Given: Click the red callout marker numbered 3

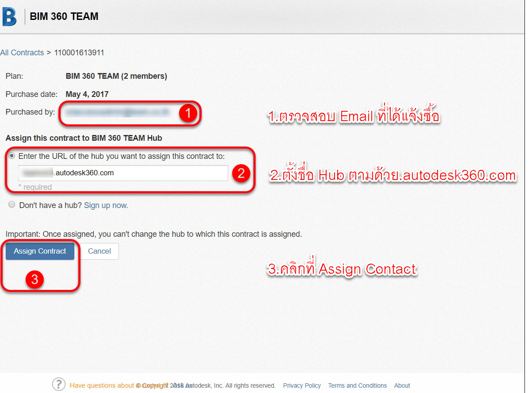Looking at the screenshot, I should click(34, 280).
